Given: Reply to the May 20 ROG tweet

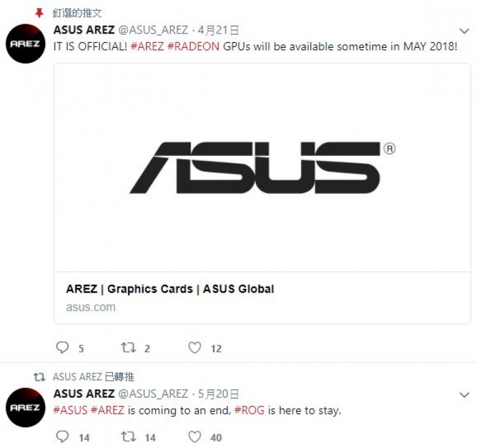Looking at the screenshot, I should pos(63,437).
